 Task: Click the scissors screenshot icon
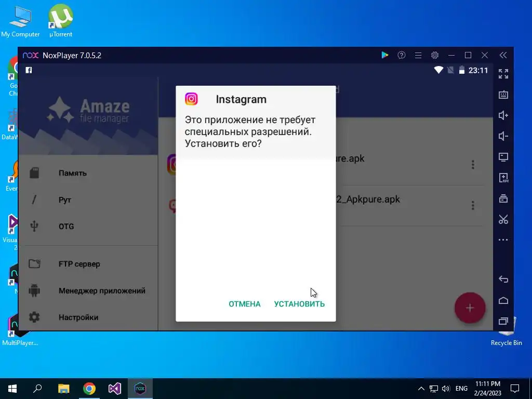[x=503, y=220]
